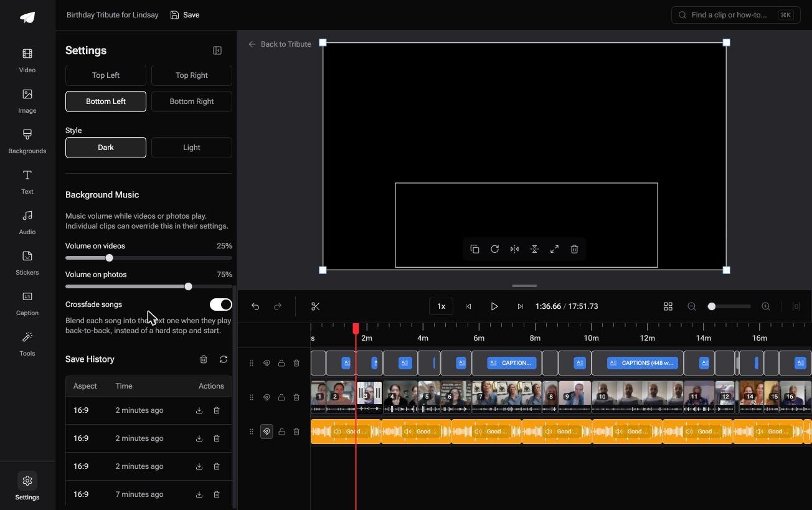The height and width of the screenshot is (510, 812).
Task: Open the Settings tab in sidebar
Action: click(27, 487)
